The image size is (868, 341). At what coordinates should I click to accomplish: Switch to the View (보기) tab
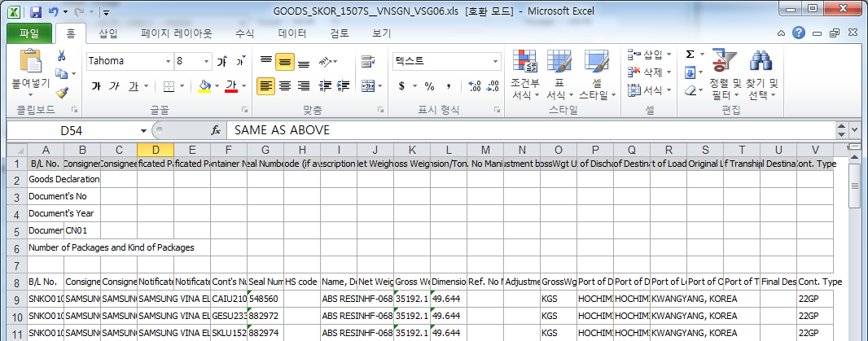point(382,33)
